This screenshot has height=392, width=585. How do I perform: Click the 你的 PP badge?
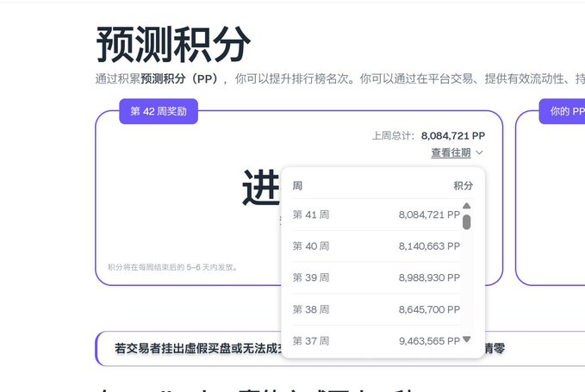tap(562, 111)
